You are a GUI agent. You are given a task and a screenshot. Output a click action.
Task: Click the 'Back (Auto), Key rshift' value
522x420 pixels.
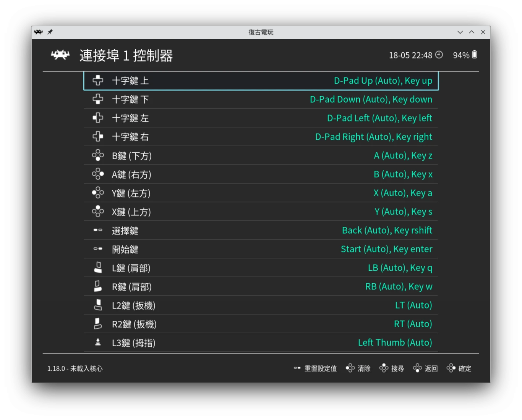coord(387,230)
